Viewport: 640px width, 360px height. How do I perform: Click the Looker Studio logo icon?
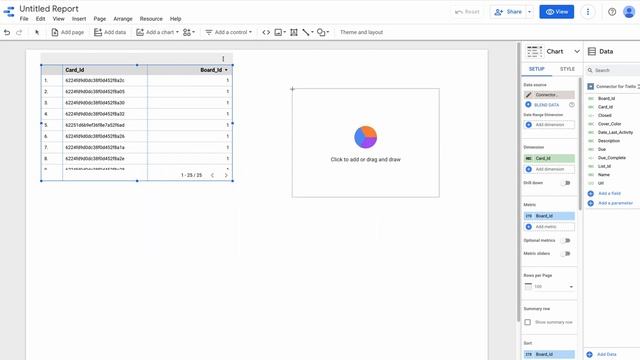[x=9, y=12]
